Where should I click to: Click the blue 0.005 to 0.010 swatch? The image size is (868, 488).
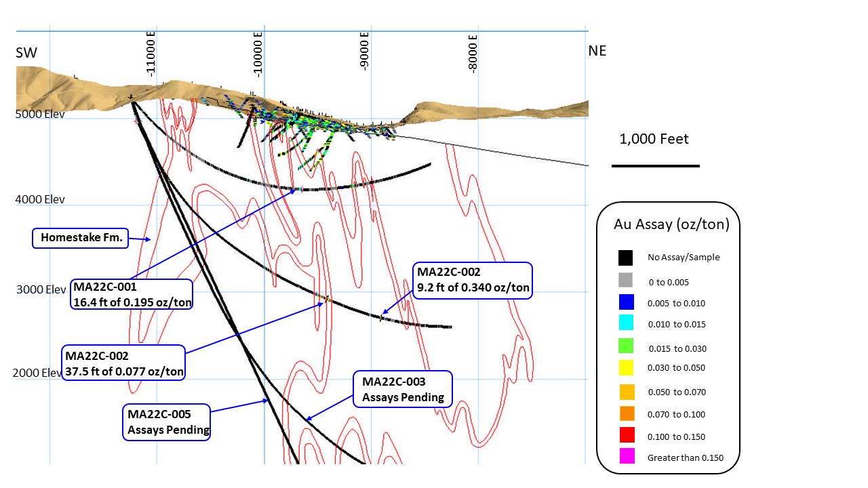point(625,302)
